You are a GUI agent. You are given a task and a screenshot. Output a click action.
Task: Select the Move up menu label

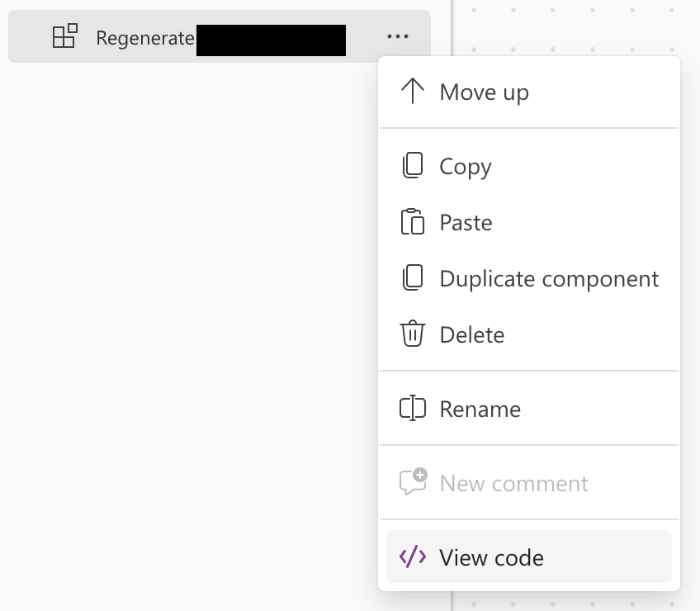[485, 92]
